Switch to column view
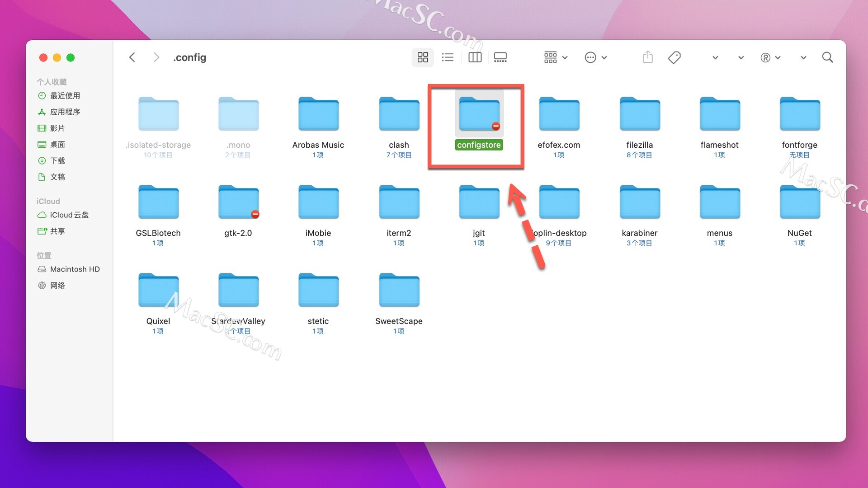This screenshot has width=868, height=488. [475, 57]
